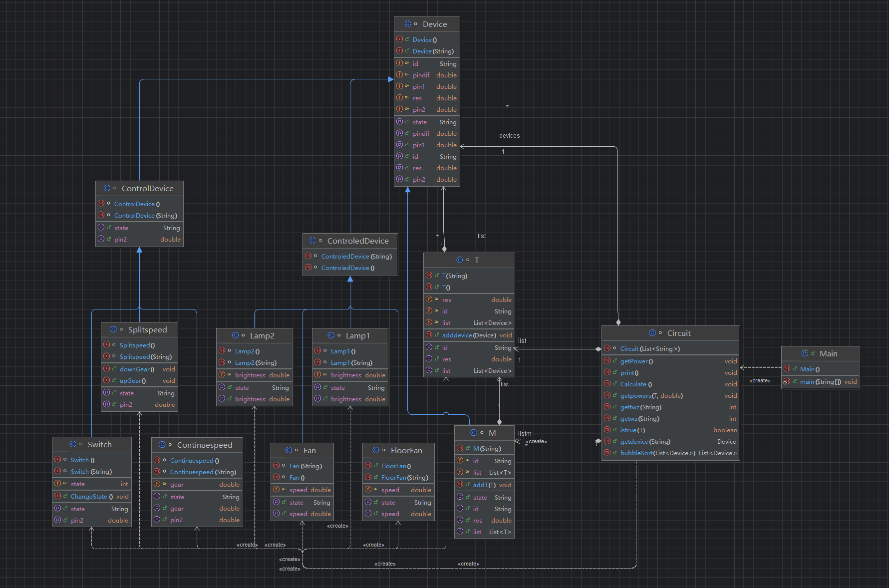
Task: Click the Device class icon
Action: point(408,24)
